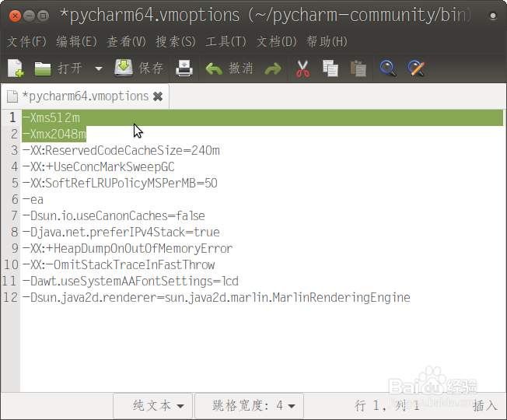Undo the last change with 撤消

[229, 68]
